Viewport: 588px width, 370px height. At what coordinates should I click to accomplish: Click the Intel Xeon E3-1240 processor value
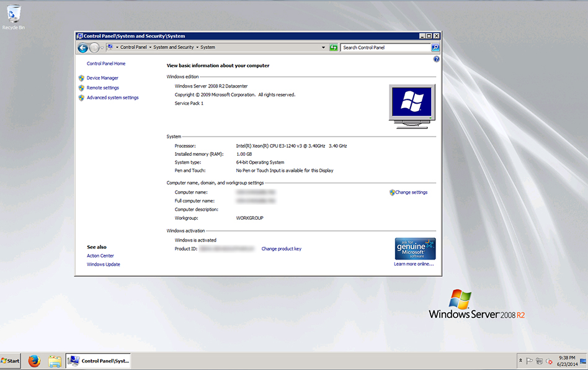[292, 146]
